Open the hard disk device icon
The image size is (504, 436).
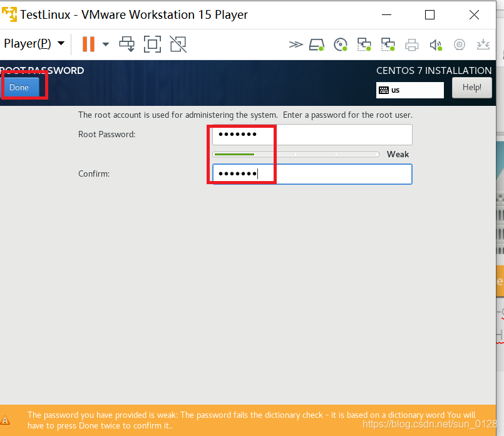click(317, 44)
